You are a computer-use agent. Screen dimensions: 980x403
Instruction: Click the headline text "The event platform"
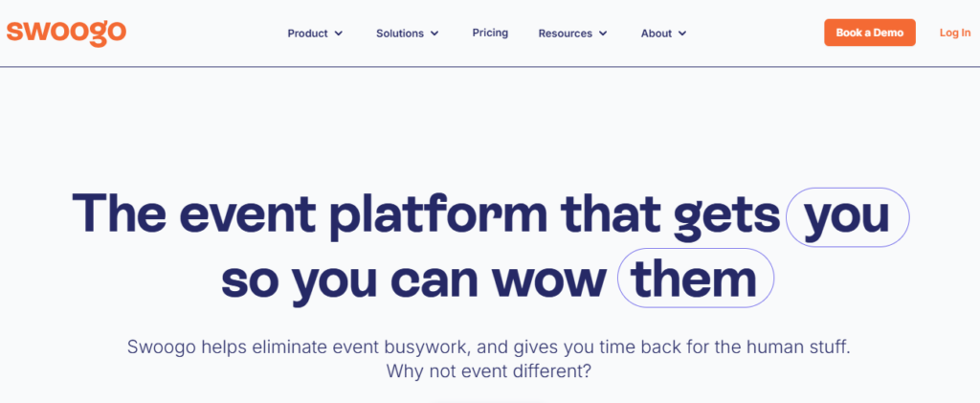318,216
